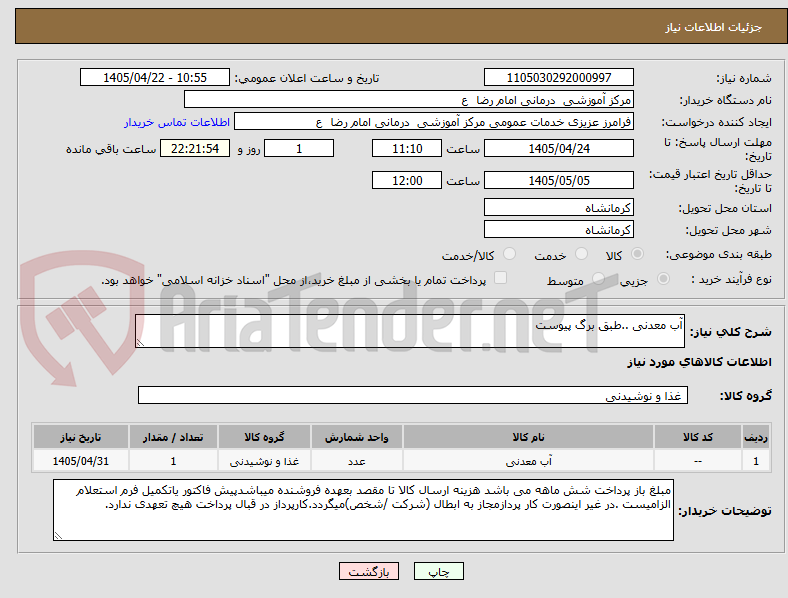Click the ردیف column header
The height and width of the screenshot is (598, 788).
pyautogui.click(x=756, y=437)
